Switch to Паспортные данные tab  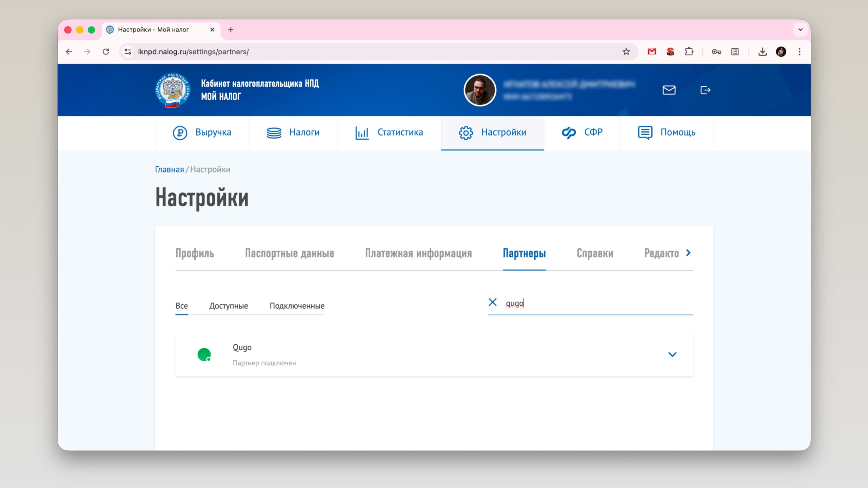tap(289, 253)
